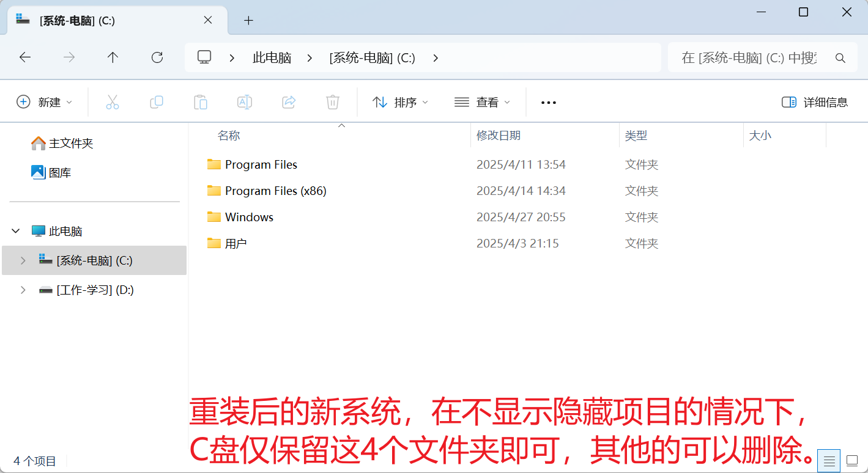This screenshot has height=473, width=868.
Task: Click the date 2025/4/3 21:15
Action: [517, 243]
